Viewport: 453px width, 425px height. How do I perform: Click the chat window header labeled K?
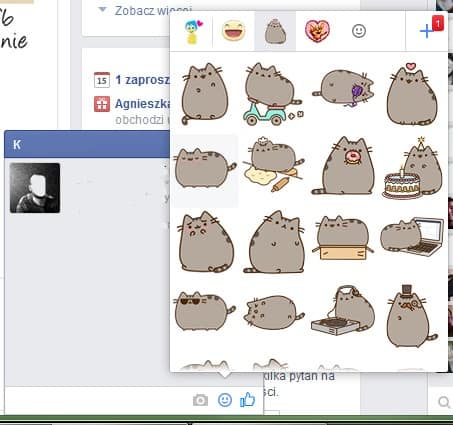[87, 144]
